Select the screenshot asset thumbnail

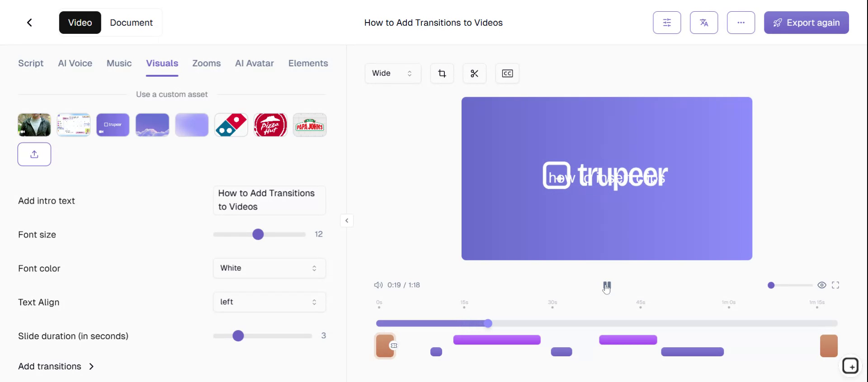pos(74,125)
